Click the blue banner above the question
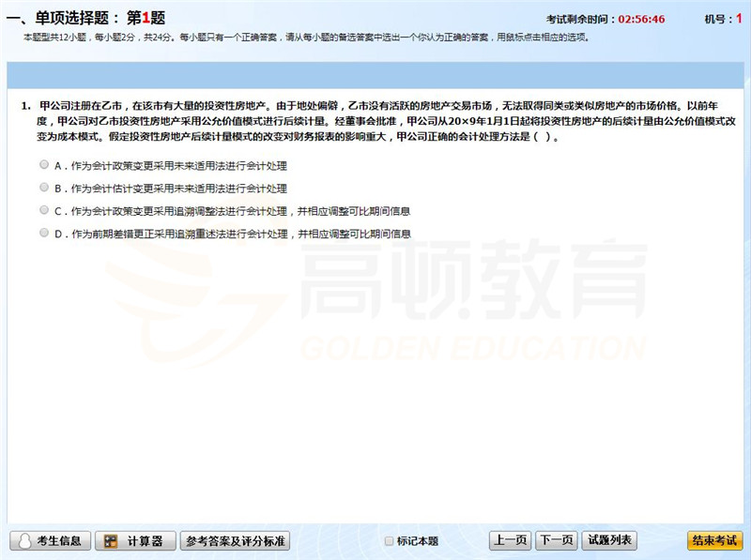Screen dimensions: 751x560 [375, 74]
